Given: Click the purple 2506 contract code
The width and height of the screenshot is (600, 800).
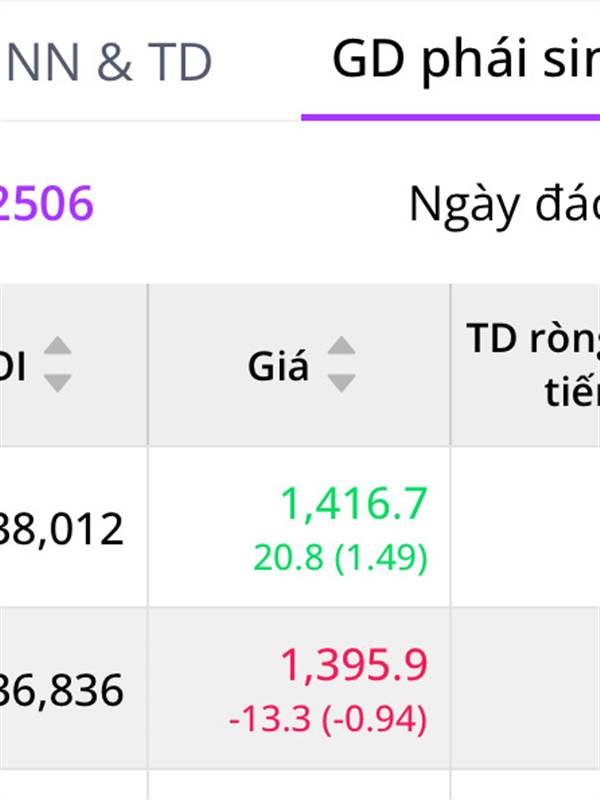Looking at the screenshot, I should pos(46,203).
